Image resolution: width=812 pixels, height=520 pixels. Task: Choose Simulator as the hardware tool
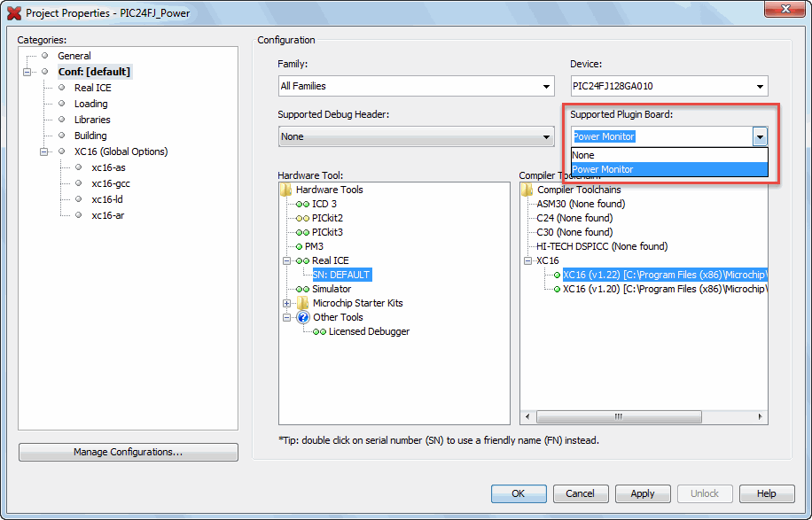[x=331, y=289]
